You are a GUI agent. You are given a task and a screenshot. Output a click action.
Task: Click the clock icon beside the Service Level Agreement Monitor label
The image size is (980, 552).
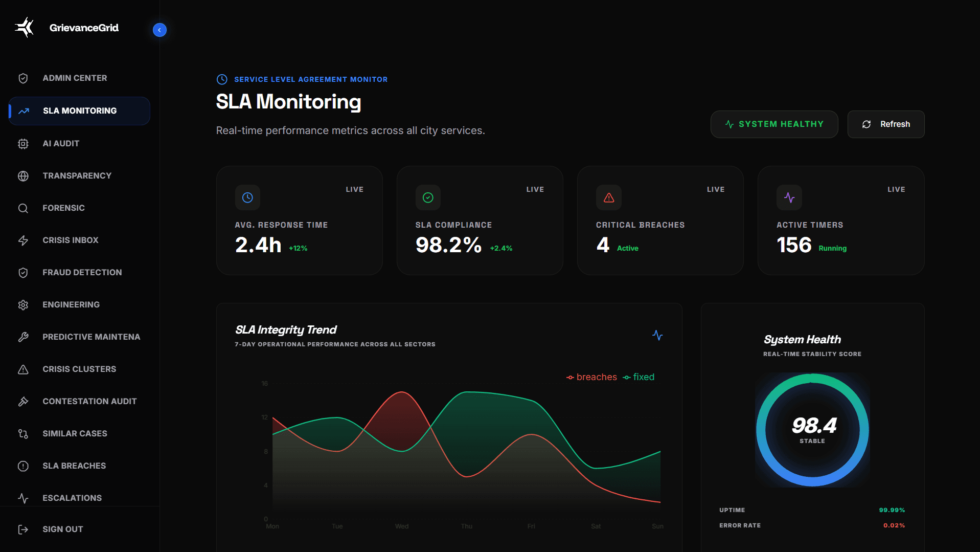click(222, 79)
